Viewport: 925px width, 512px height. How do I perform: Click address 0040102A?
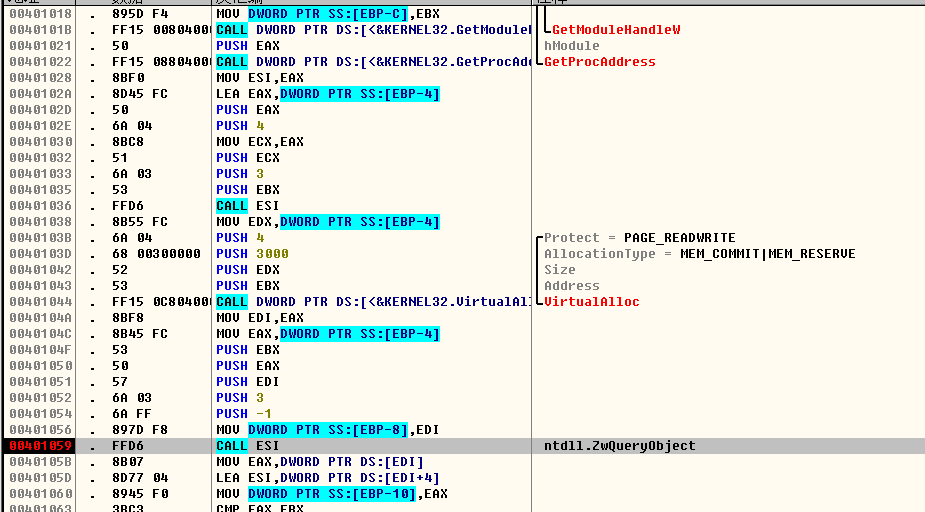(x=40, y=94)
